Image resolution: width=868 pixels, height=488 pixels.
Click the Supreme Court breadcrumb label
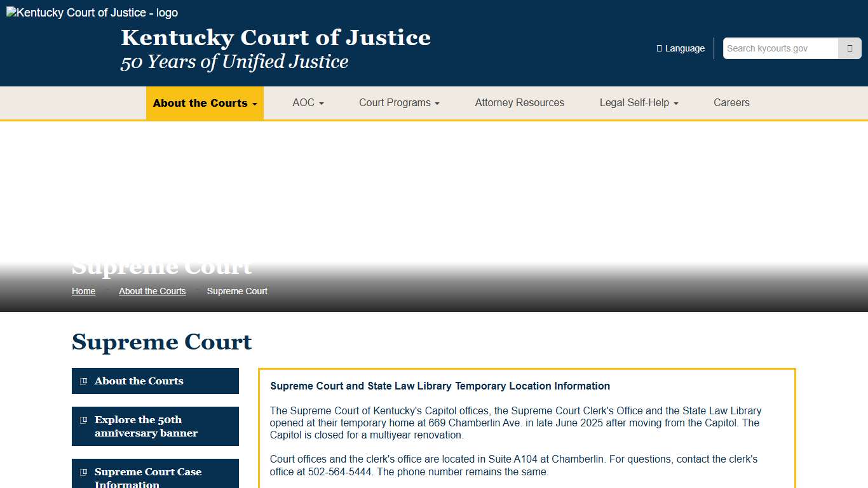click(x=237, y=291)
